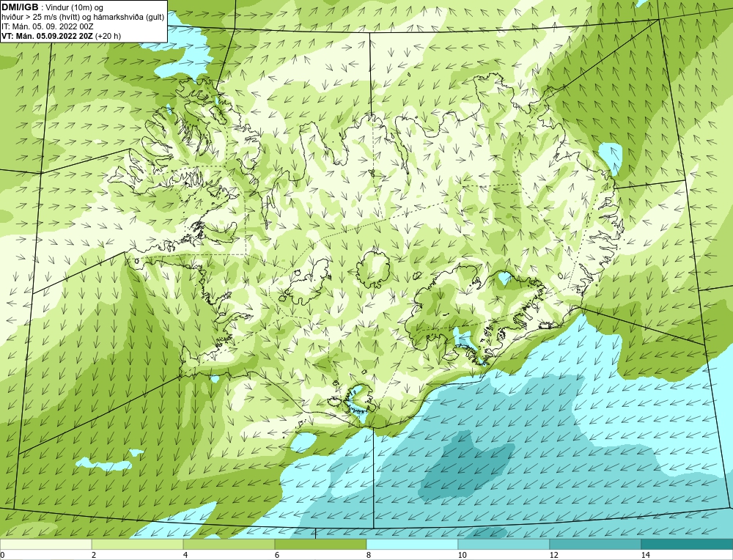The height and width of the screenshot is (560, 733).
Task: Click legend scale label '6'
Action: [x=277, y=555]
